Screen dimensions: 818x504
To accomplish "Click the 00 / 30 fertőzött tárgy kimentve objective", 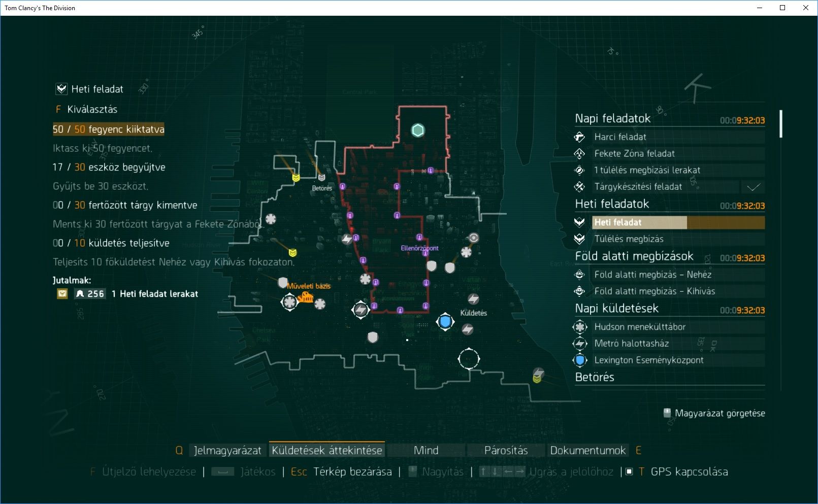I will (x=125, y=205).
